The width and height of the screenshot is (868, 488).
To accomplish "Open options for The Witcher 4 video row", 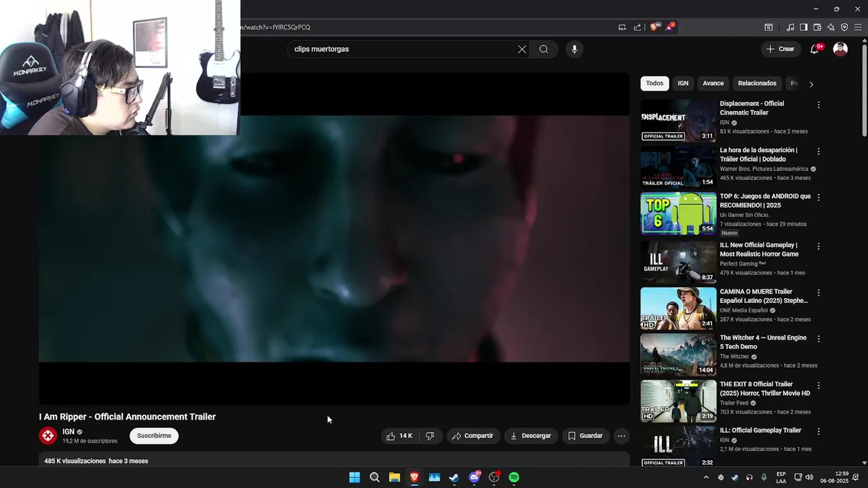I will [818, 339].
